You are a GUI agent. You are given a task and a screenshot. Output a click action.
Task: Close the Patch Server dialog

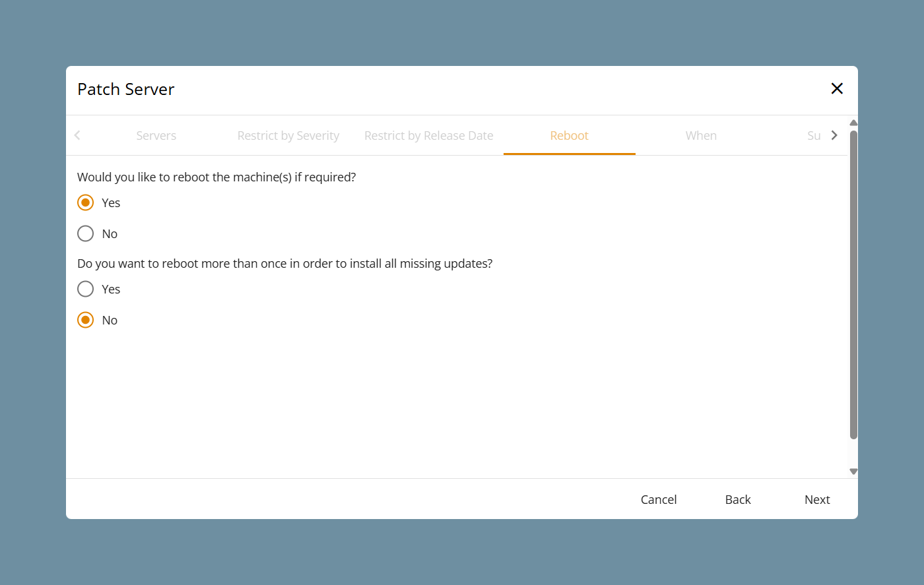837,88
